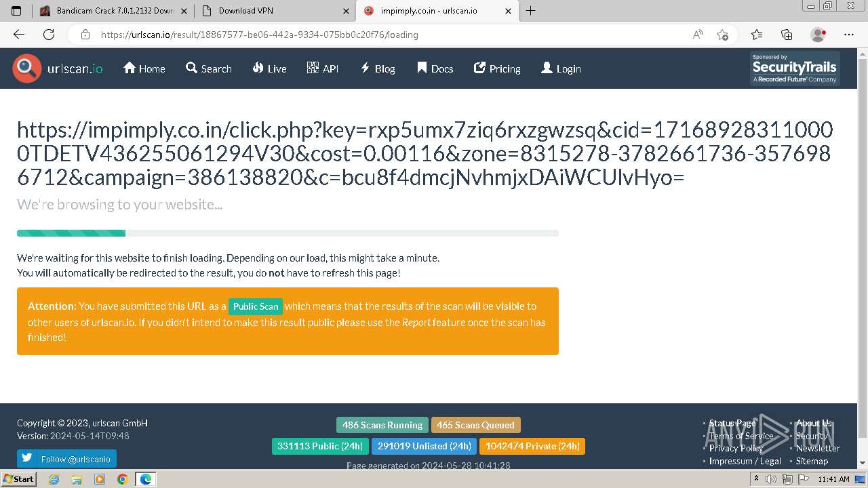868x488 pixels.
Task: Open the API nav item
Action: coord(323,68)
